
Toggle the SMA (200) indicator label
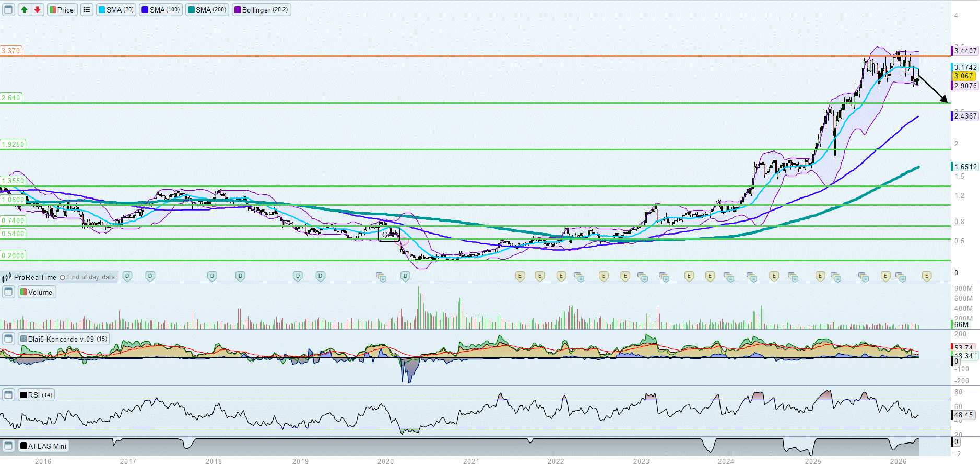pyautogui.click(x=207, y=10)
